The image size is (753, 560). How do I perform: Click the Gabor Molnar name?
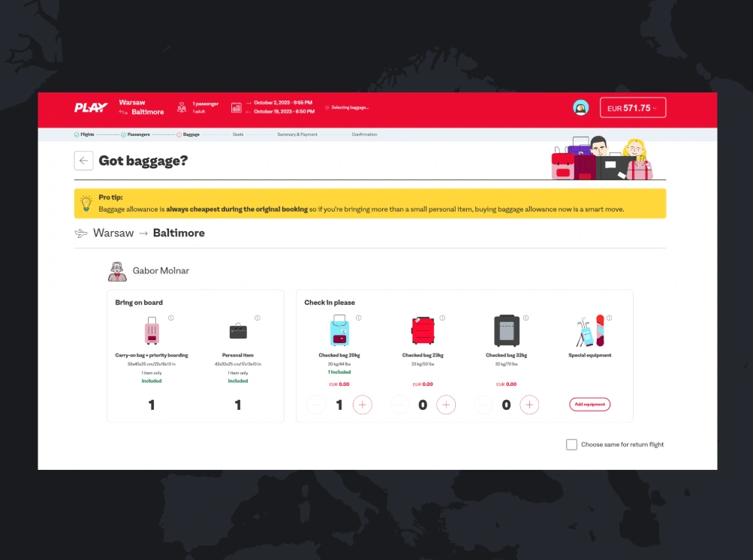point(161,271)
